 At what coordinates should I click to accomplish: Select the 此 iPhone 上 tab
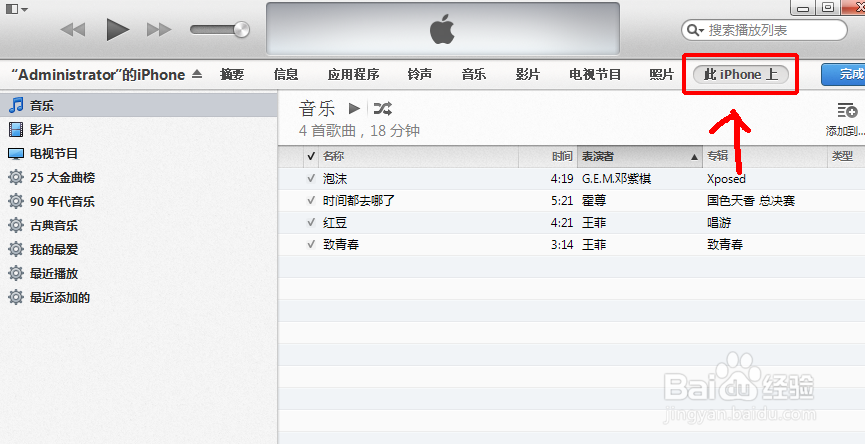[x=740, y=74]
